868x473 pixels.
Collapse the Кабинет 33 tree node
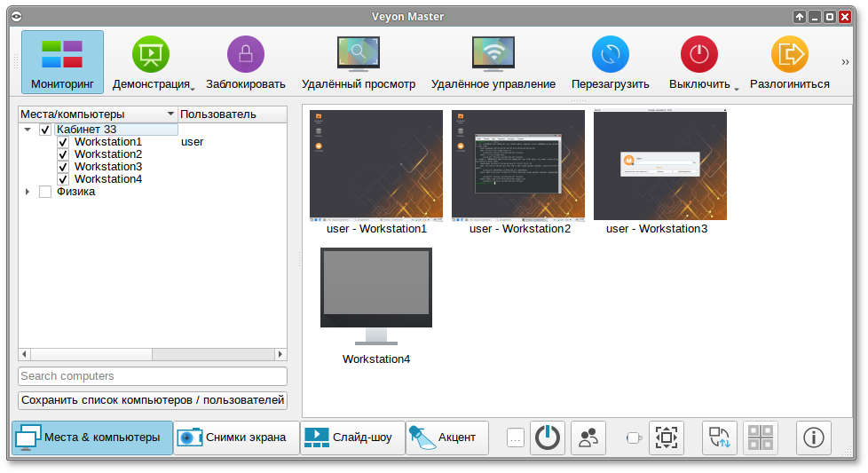[28, 130]
